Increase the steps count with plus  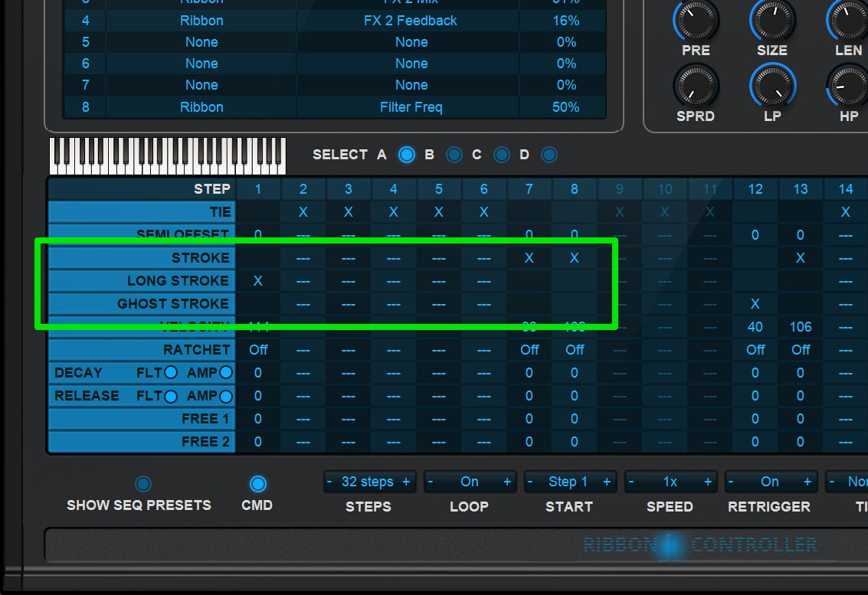pos(406,482)
